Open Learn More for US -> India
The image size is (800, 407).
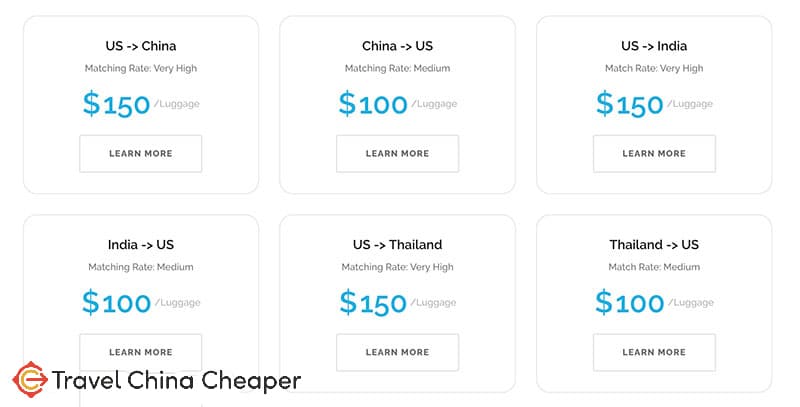click(x=654, y=154)
